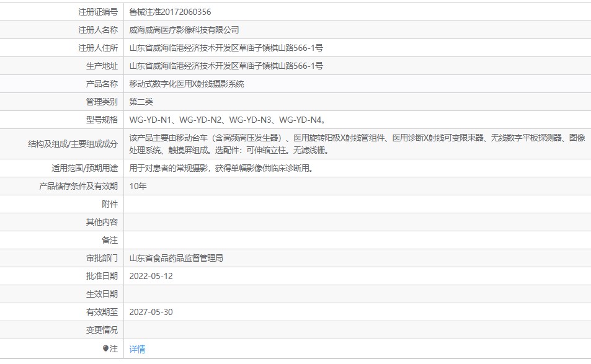This screenshot has width=591, height=364.
Task: Click the 注册证编号 label
Action: (x=98, y=12)
